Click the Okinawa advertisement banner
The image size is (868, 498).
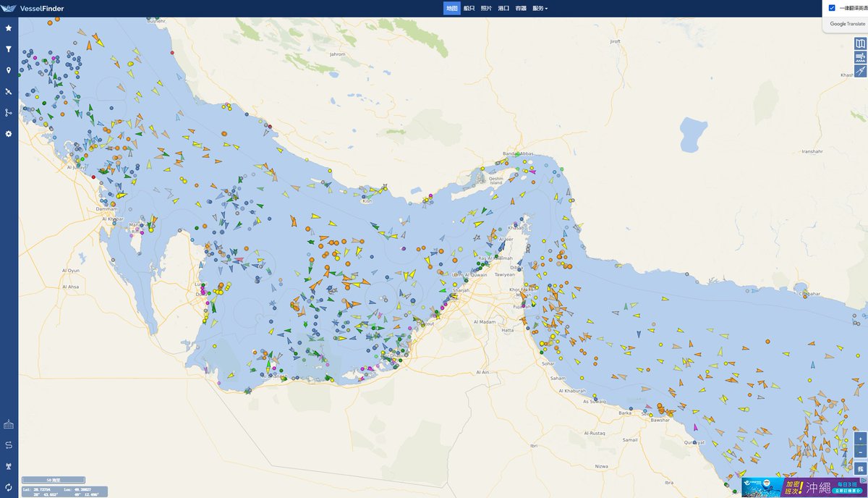[x=803, y=486]
